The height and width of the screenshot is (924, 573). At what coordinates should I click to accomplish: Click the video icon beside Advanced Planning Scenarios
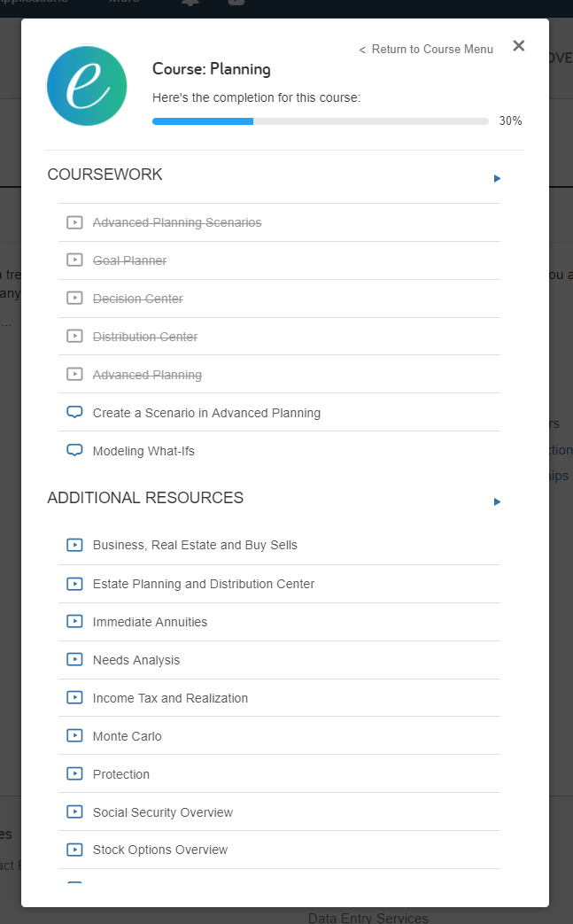[x=74, y=222]
